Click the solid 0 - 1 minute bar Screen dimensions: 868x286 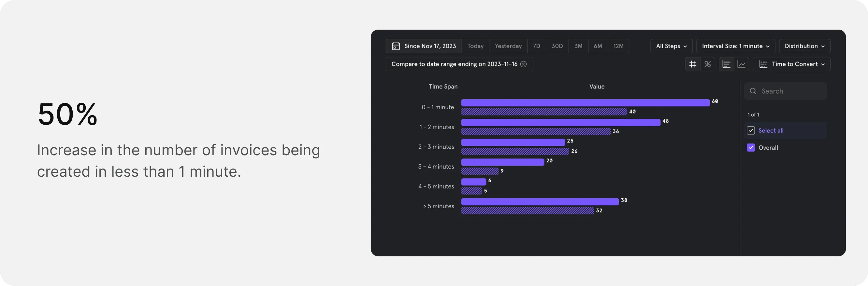585,102
